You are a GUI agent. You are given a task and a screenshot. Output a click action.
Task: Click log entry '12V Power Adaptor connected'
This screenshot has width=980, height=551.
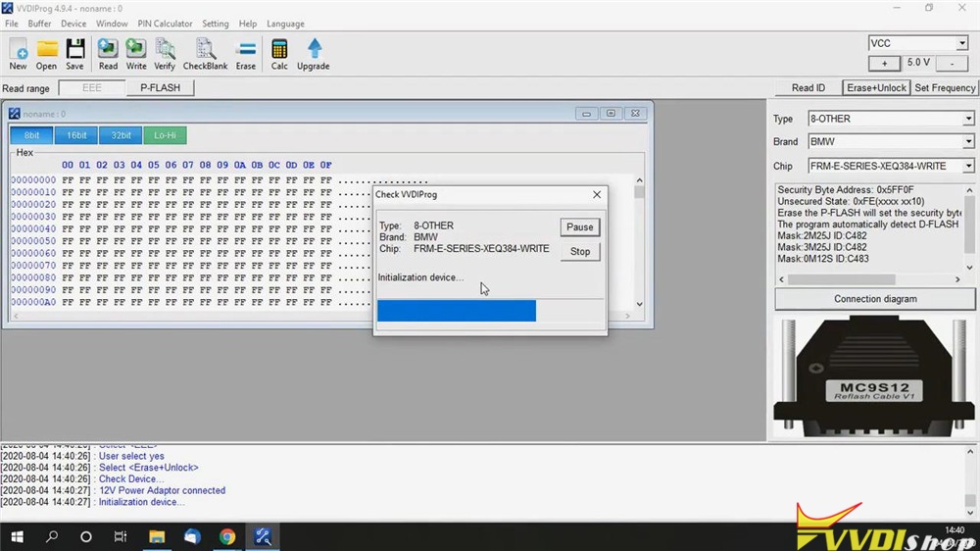click(162, 491)
